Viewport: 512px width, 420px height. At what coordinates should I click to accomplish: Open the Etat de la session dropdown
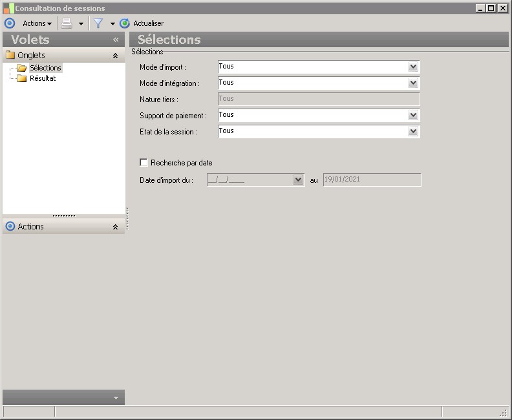(413, 131)
